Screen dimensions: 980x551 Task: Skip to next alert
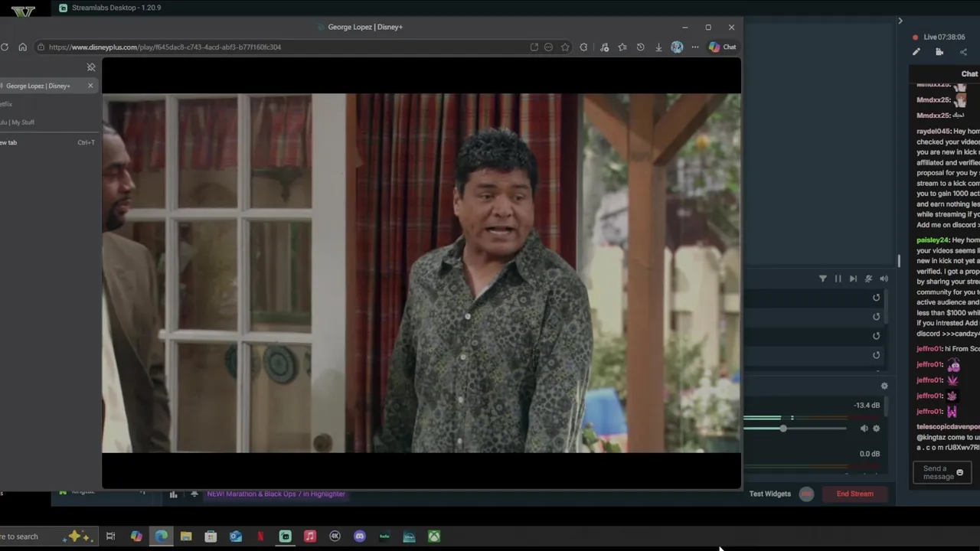[x=853, y=279]
